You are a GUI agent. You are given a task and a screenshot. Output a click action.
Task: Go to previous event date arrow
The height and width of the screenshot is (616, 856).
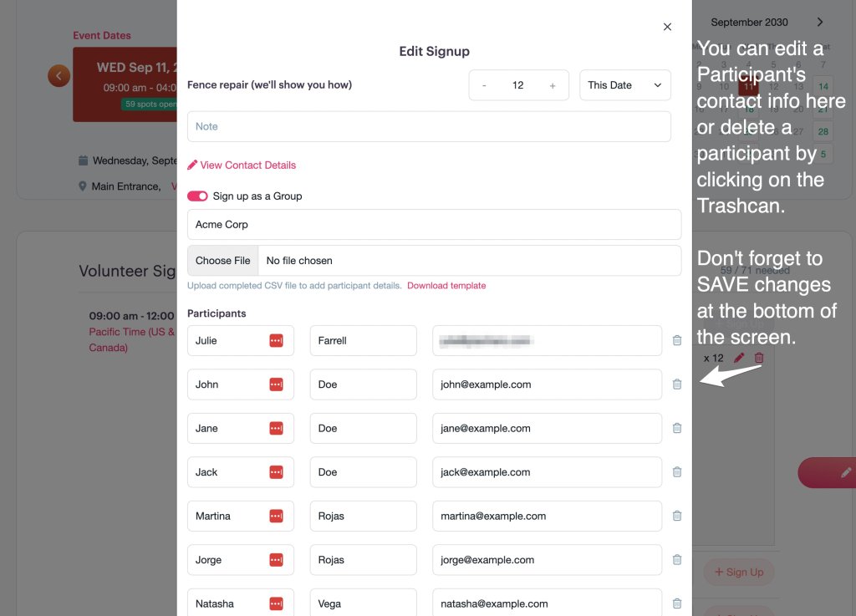click(x=59, y=76)
